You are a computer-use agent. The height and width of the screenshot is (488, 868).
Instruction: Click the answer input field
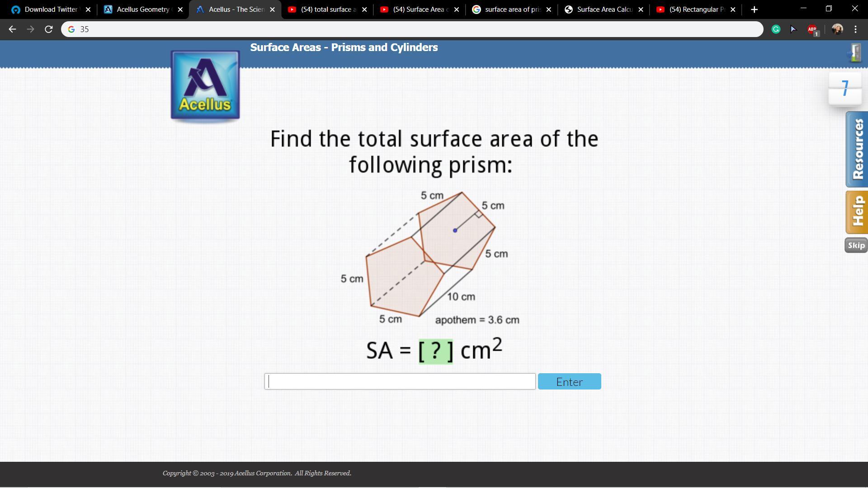[x=400, y=381]
